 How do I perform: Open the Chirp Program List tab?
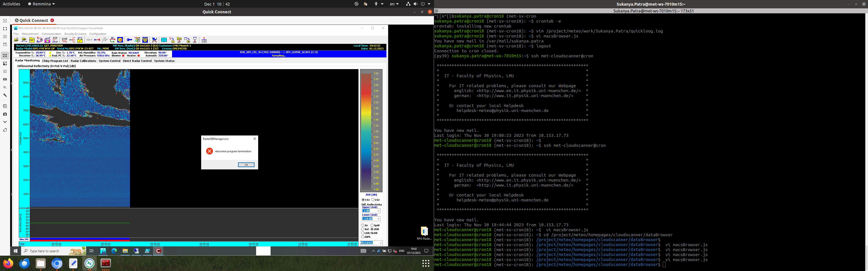[x=55, y=61]
